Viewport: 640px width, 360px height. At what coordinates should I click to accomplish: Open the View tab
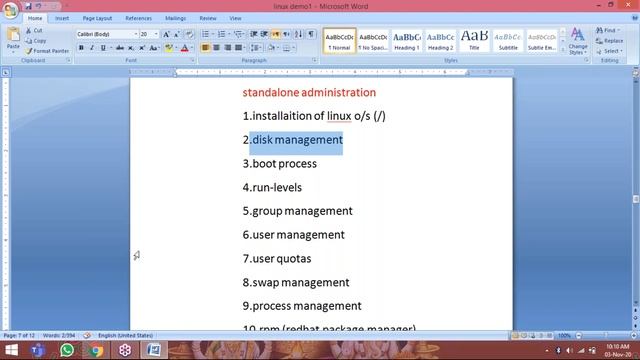pos(235,18)
